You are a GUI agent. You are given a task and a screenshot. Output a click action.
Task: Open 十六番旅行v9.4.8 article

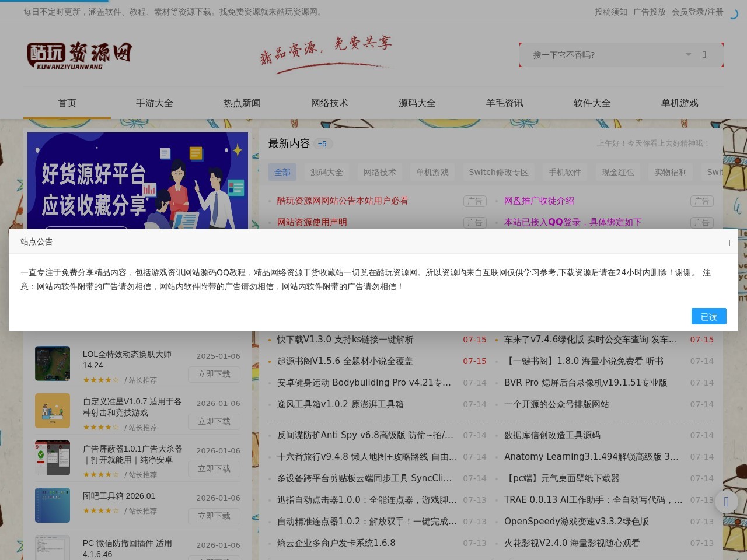[367, 457]
